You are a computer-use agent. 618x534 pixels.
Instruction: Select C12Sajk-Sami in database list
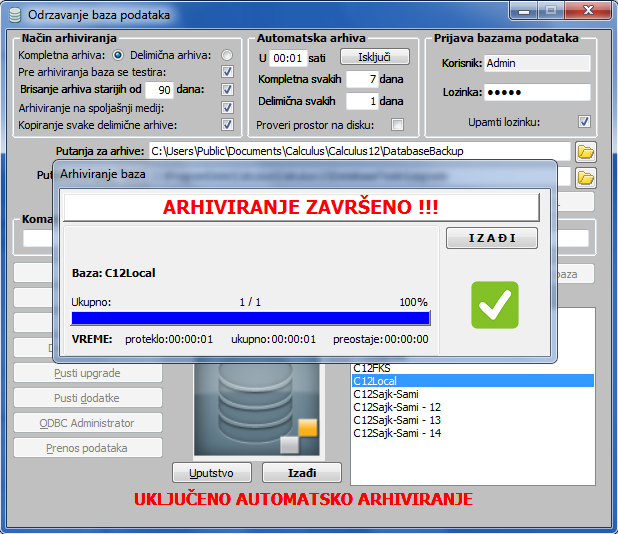(x=472, y=394)
